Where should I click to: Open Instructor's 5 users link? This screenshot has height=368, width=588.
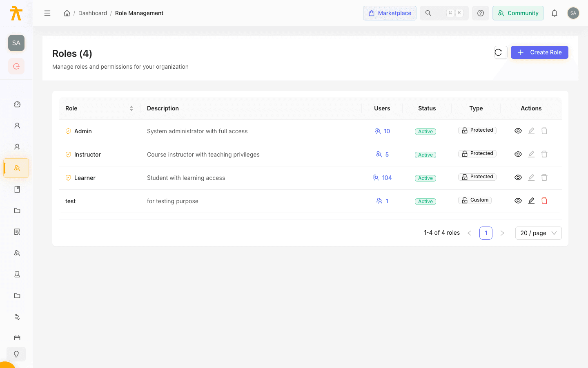click(x=382, y=155)
